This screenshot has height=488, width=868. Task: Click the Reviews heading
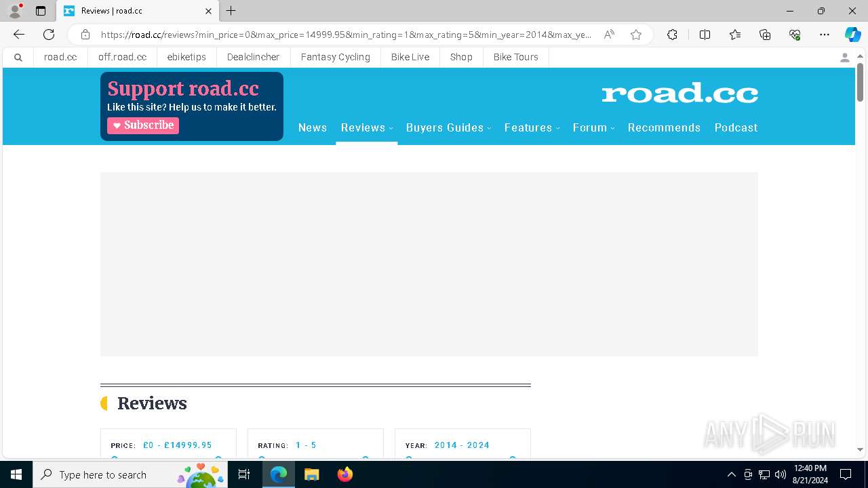(152, 403)
